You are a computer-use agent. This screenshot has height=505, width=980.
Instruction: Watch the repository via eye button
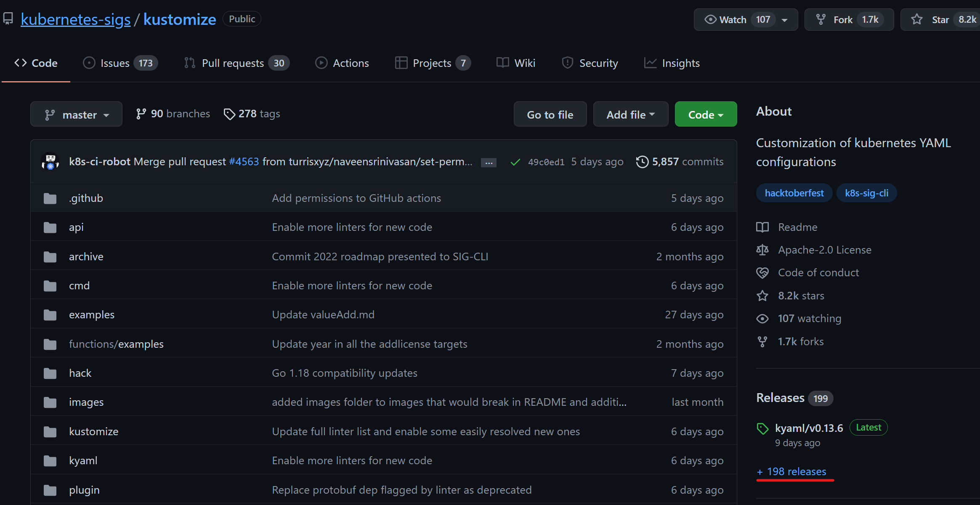point(726,20)
